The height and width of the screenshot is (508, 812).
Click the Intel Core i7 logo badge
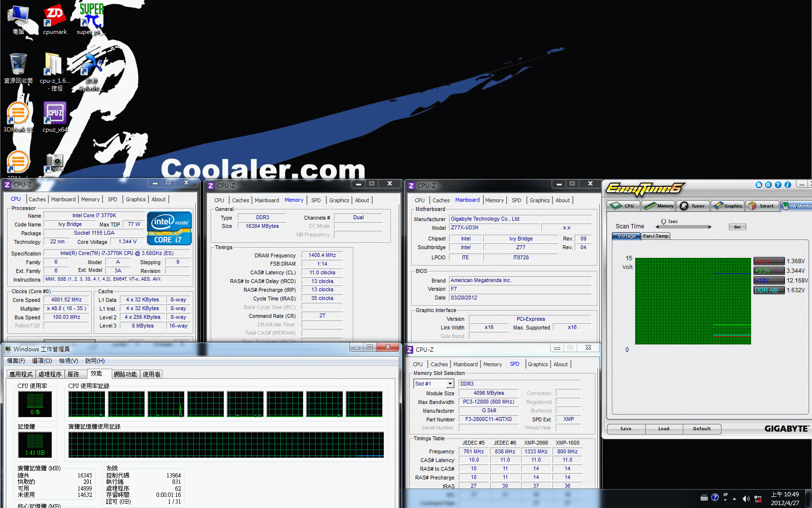point(169,228)
